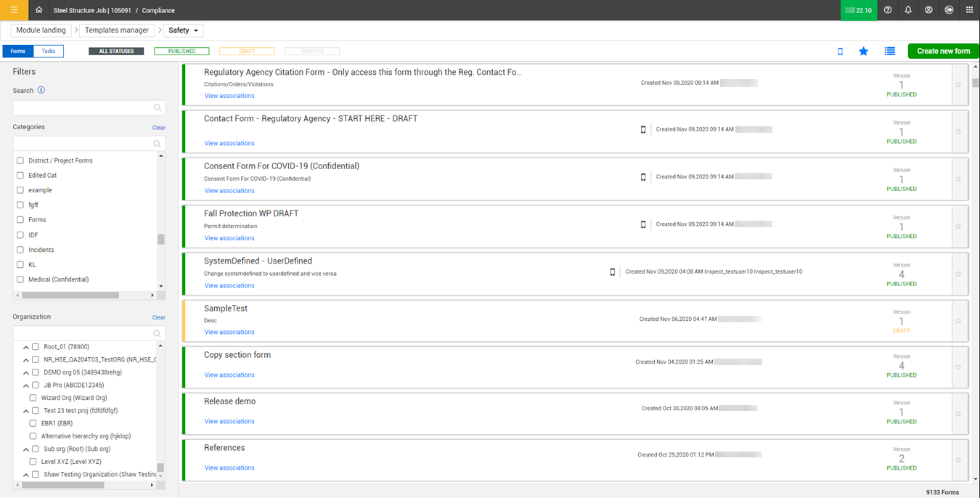Switch to the Tasks tab
The width and height of the screenshot is (980, 498).
tap(48, 52)
